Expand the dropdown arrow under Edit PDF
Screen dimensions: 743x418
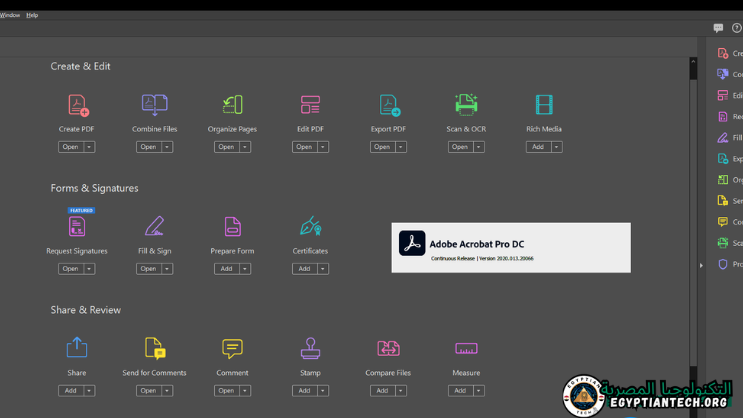click(x=323, y=147)
